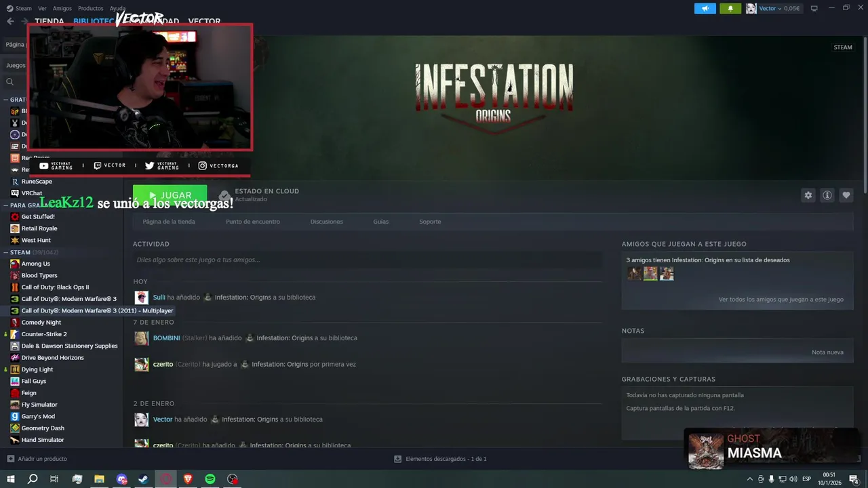
Task: Select Garry's Mod in library
Action: [x=38, y=416]
